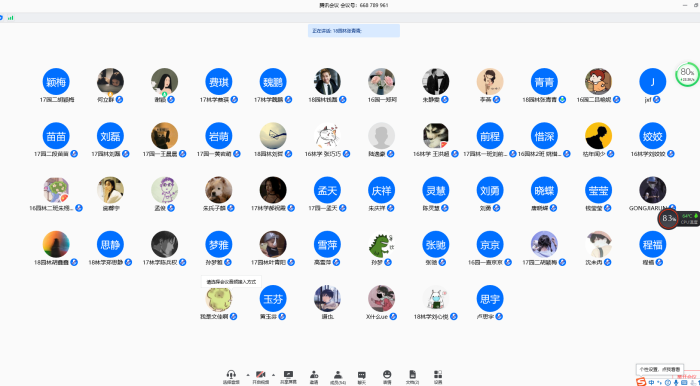Open the documents icon in toolbar
This screenshot has width=700, height=386.
[x=412, y=377]
